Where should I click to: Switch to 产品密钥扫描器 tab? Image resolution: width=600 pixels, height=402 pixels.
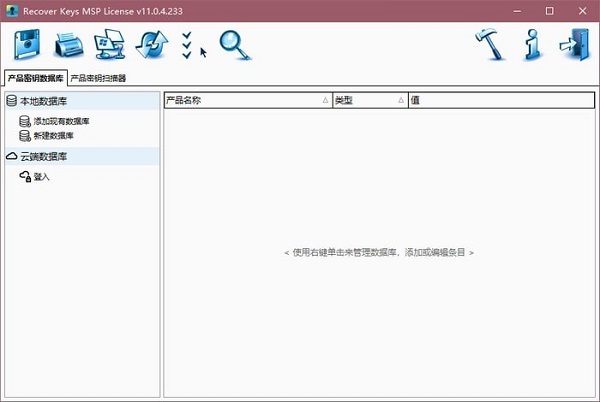[98, 78]
